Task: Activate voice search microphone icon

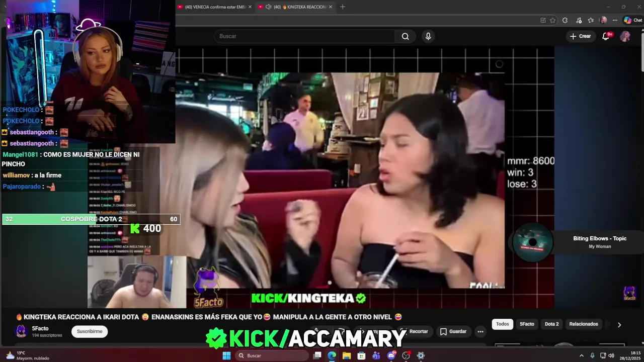Action: [x=428, y=36]
